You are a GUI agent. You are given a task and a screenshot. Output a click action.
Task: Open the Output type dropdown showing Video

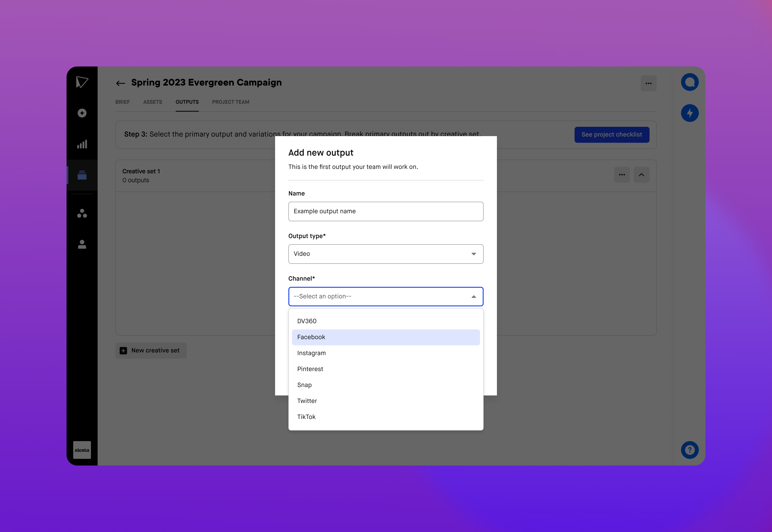click(386, 254)
